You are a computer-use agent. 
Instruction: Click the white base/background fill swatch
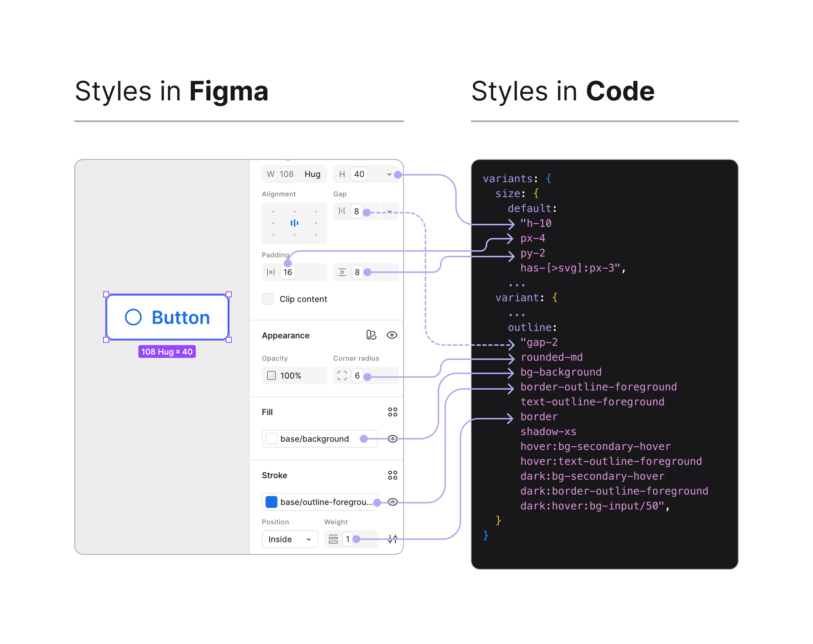click(271, 439)
